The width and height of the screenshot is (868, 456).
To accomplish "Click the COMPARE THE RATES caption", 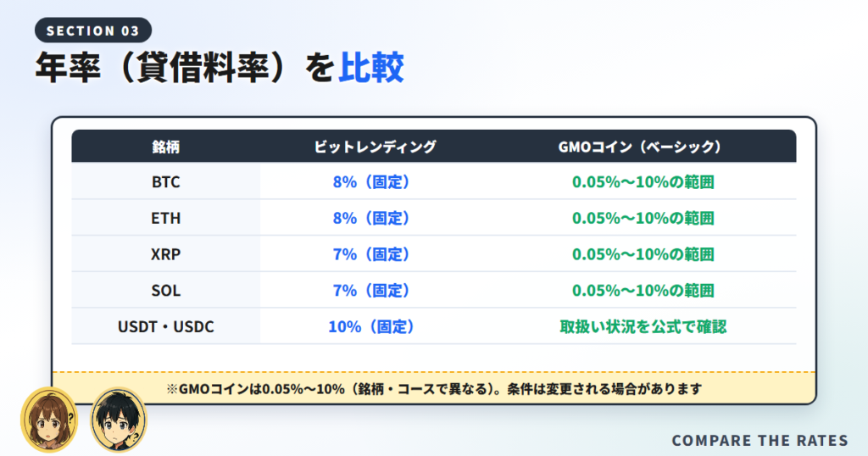I will tap(759, 441).
